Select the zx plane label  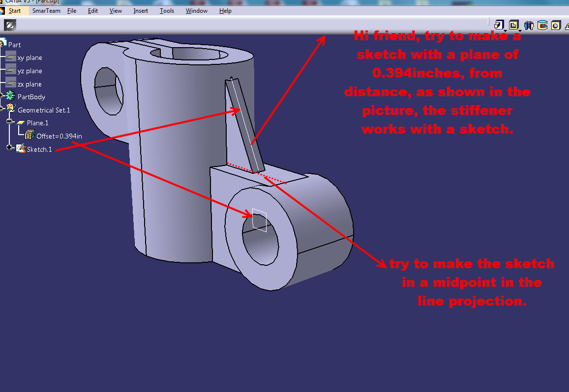point(30,84)
